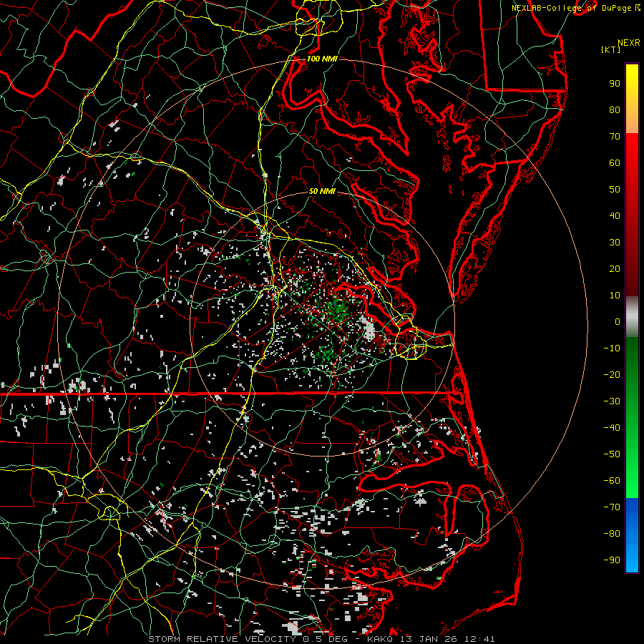
Task: Pick the -40 scale value
Action: tap(612, 428)
